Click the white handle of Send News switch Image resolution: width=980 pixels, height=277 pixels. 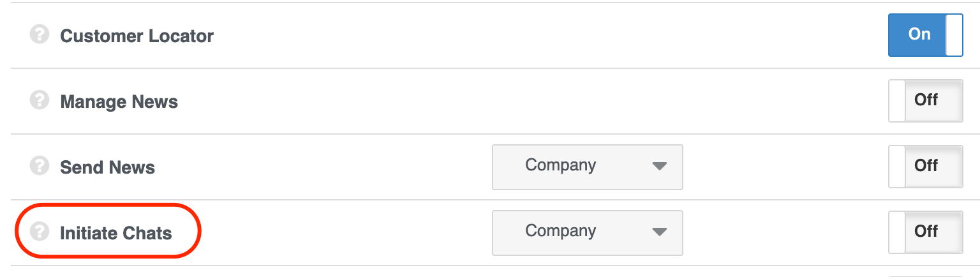897,166
